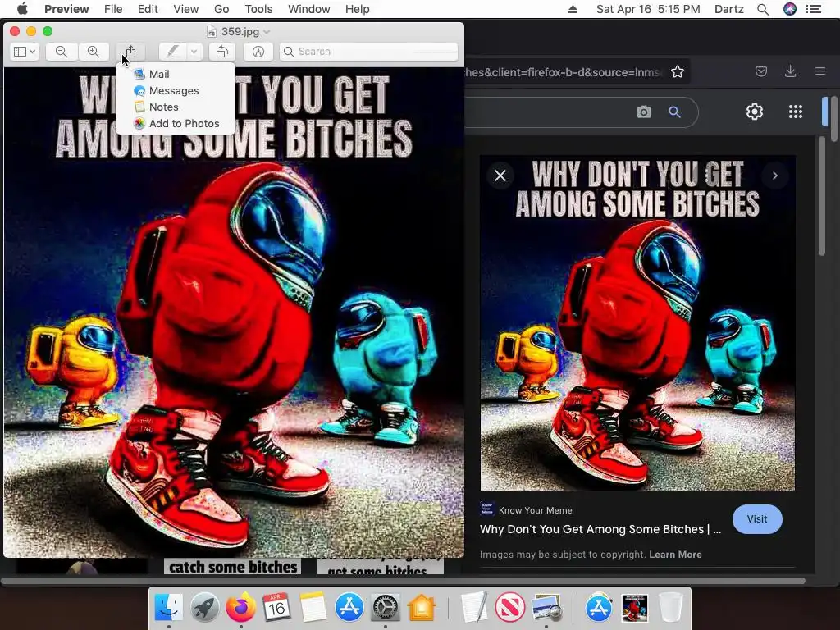Open the File menu
840x630 pixels.
113,9
